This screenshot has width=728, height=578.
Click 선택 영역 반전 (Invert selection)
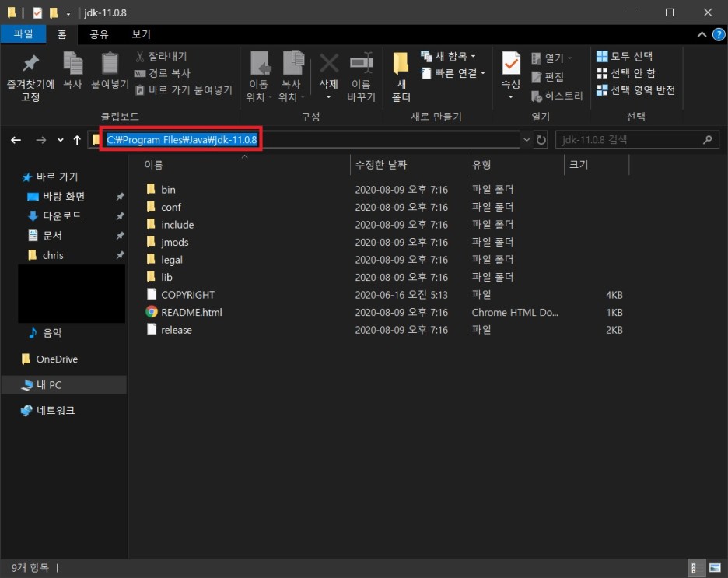[635, 90]
